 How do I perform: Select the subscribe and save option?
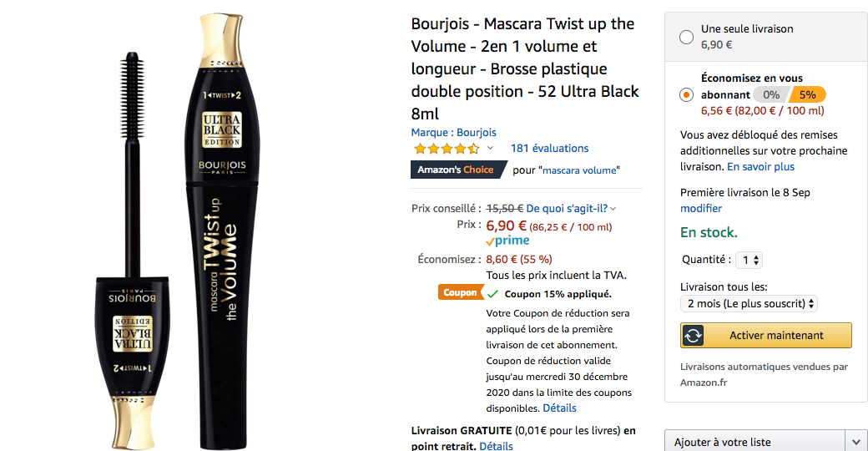686,94
